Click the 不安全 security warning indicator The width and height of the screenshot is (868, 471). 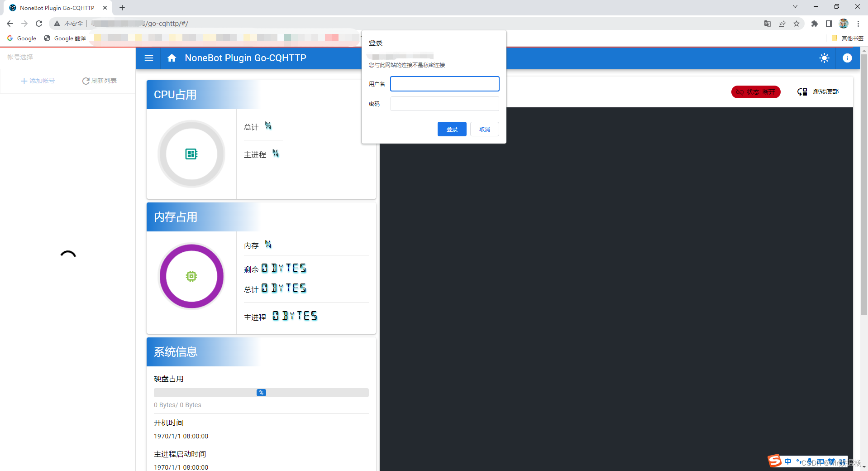69,24
